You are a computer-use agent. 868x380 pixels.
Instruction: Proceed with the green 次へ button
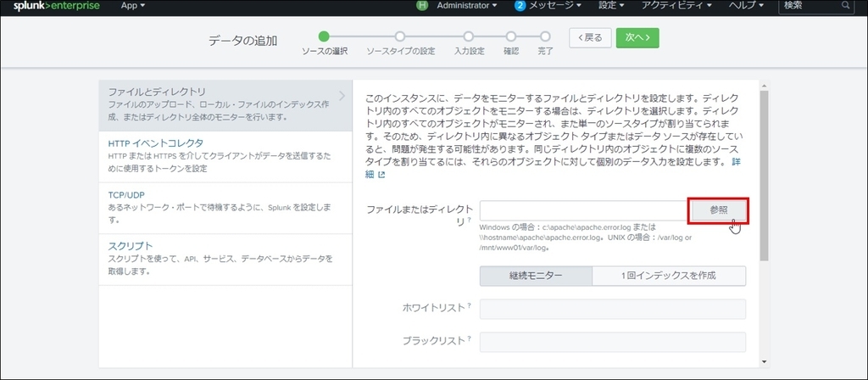(637, 37)
